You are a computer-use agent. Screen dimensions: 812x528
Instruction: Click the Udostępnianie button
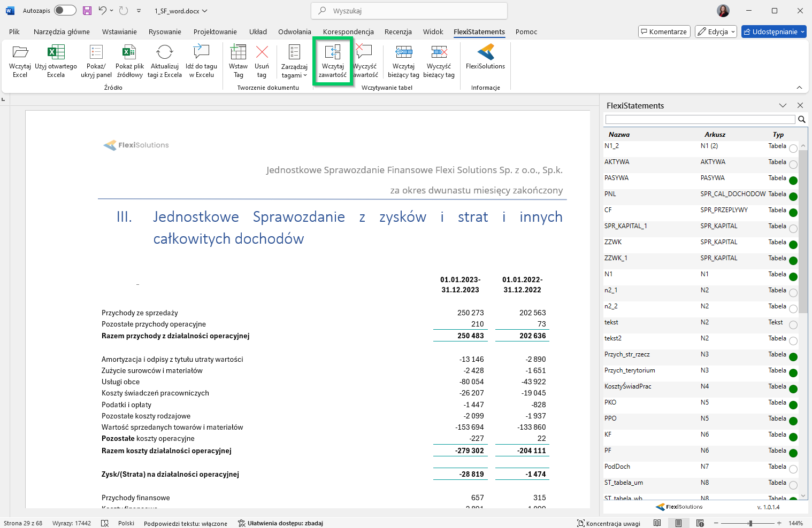773,32
